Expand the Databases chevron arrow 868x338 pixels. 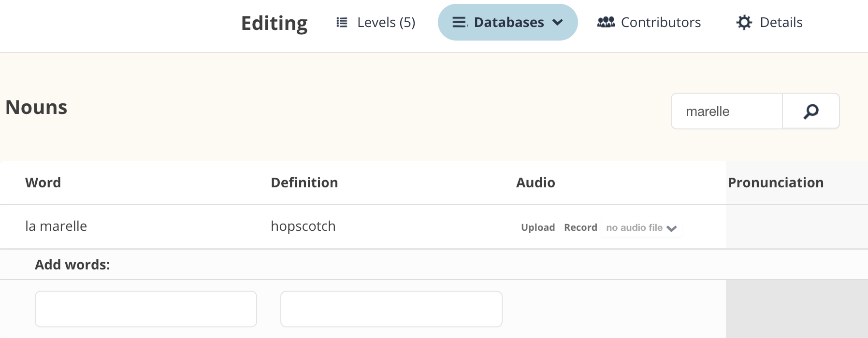(x=558, y=22)
